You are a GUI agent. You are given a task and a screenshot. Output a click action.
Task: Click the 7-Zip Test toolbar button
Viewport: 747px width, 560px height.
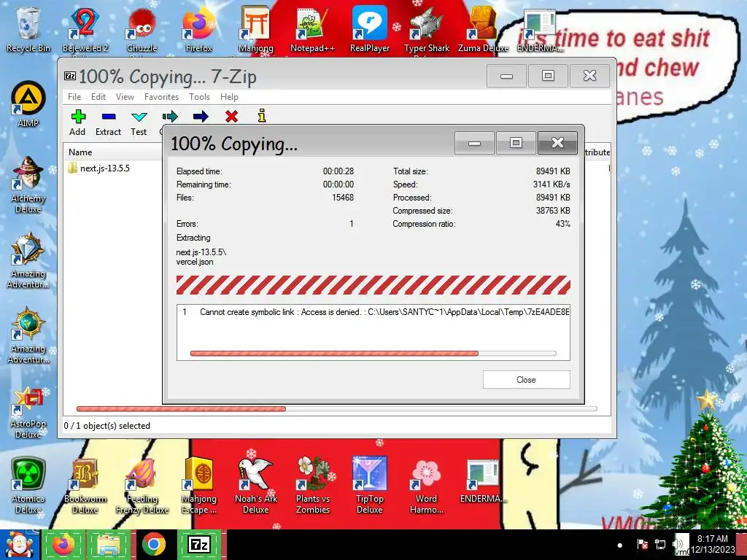click(139, 122)
